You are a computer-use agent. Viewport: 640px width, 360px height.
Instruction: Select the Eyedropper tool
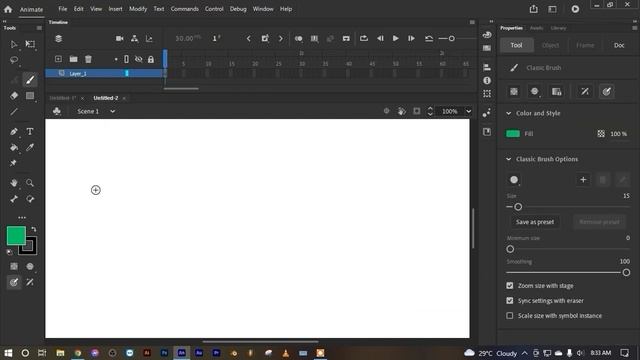tap(30, 147)
